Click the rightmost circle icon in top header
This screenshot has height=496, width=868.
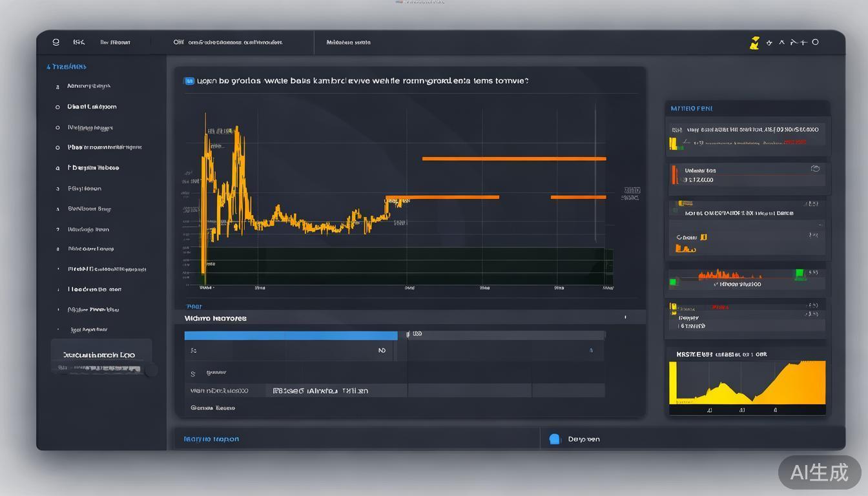tap(815, 42)
